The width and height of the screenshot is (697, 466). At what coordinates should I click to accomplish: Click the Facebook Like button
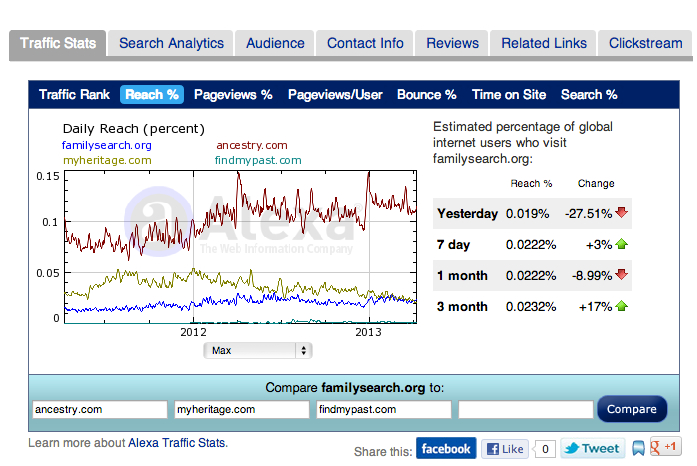click(x=505, y=449)
